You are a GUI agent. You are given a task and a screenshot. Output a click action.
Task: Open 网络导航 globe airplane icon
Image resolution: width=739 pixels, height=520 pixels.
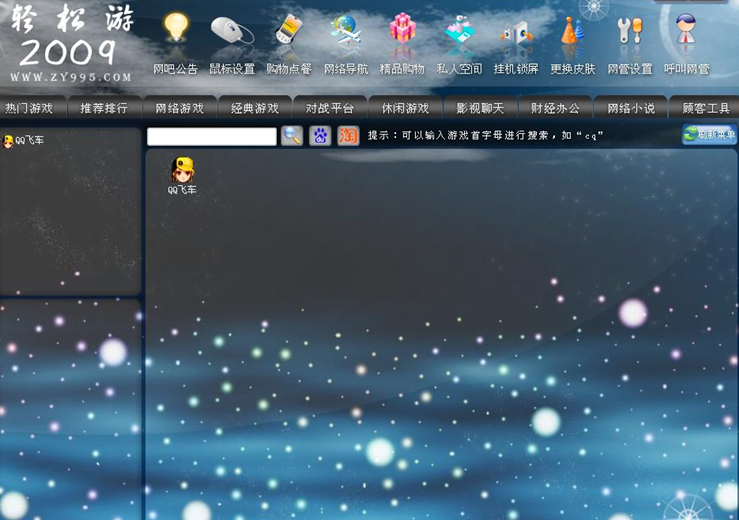[x=345, y=29]
